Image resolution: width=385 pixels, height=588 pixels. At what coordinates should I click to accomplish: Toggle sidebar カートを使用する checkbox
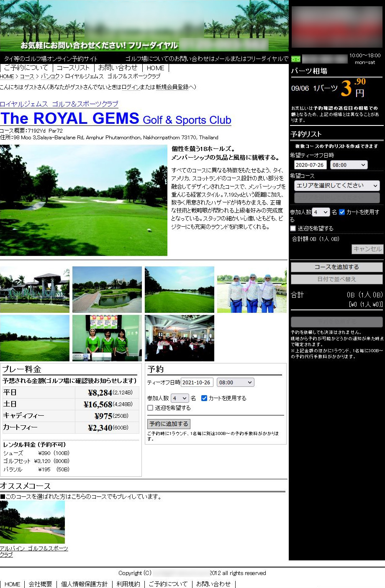pos(342,212)
